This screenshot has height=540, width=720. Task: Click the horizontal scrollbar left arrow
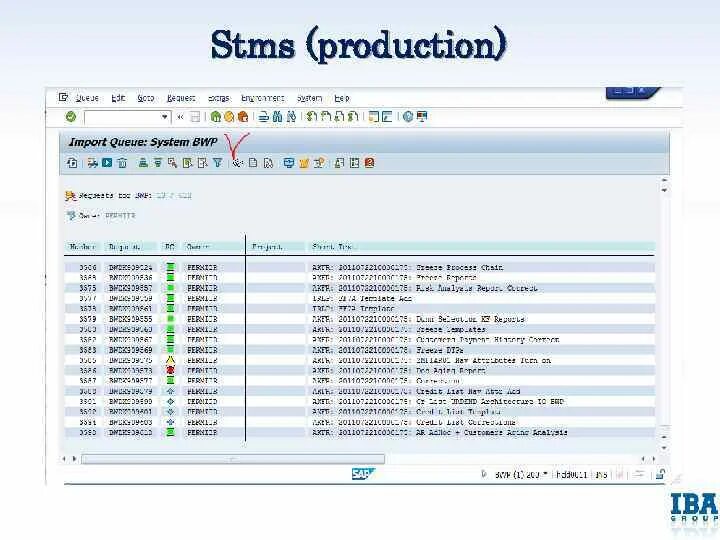point(64,458)
